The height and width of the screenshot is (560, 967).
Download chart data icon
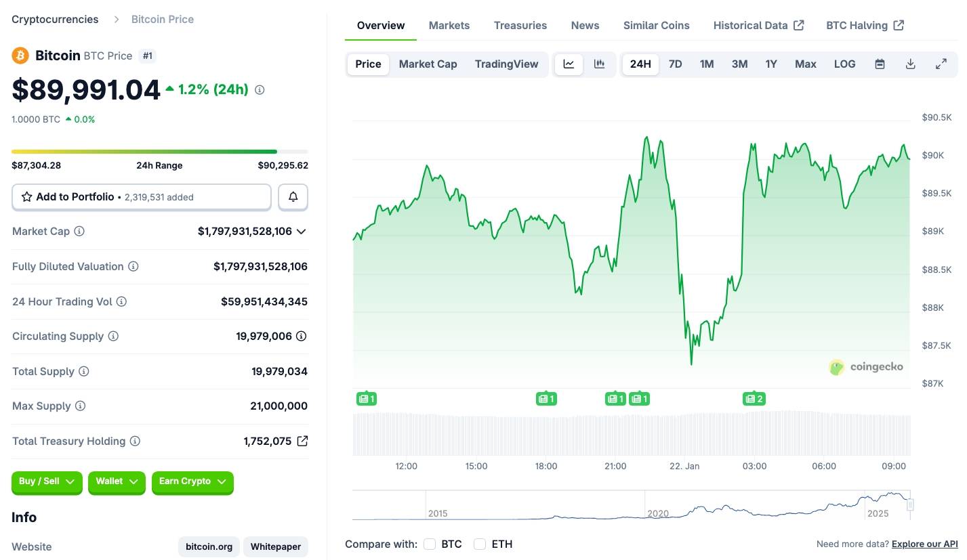click(x=910, y=64)
